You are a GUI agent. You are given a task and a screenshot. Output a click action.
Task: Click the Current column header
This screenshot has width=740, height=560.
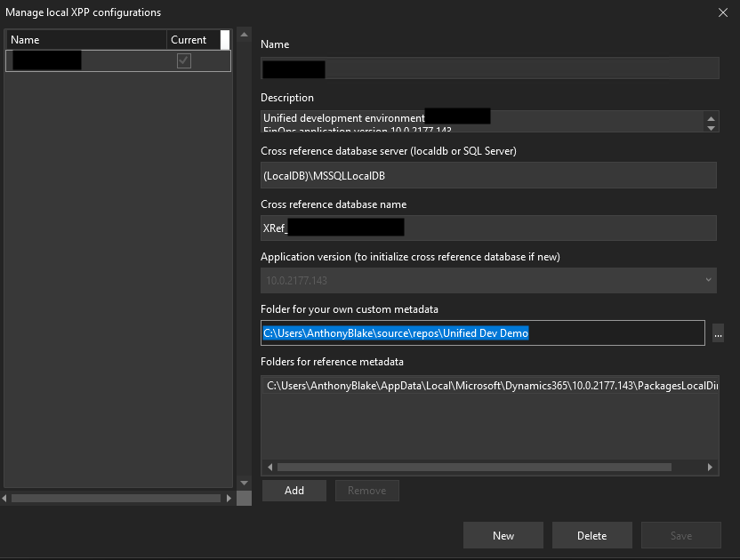(193, 40)
